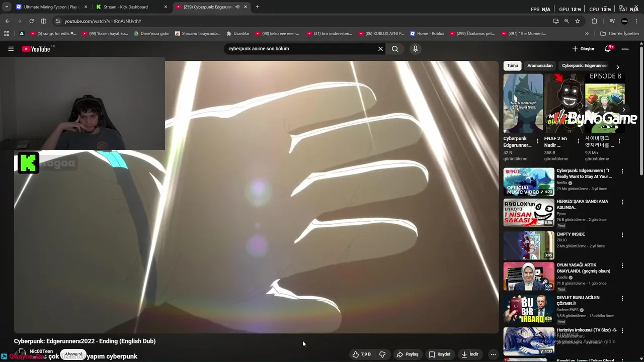
Task: Open FNAF 2 En Nadir short thumbnail
Action: pos(564,104)
